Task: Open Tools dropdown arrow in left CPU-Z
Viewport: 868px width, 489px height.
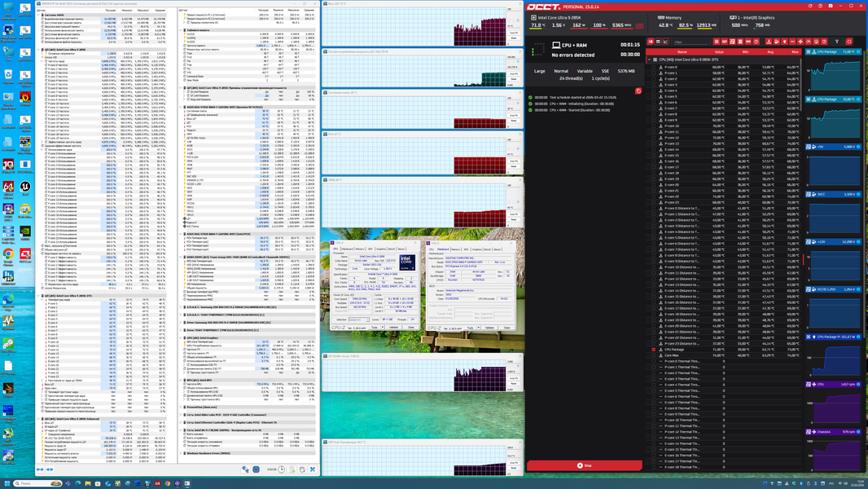Action: pyautogui.click(x=383, y=328)
